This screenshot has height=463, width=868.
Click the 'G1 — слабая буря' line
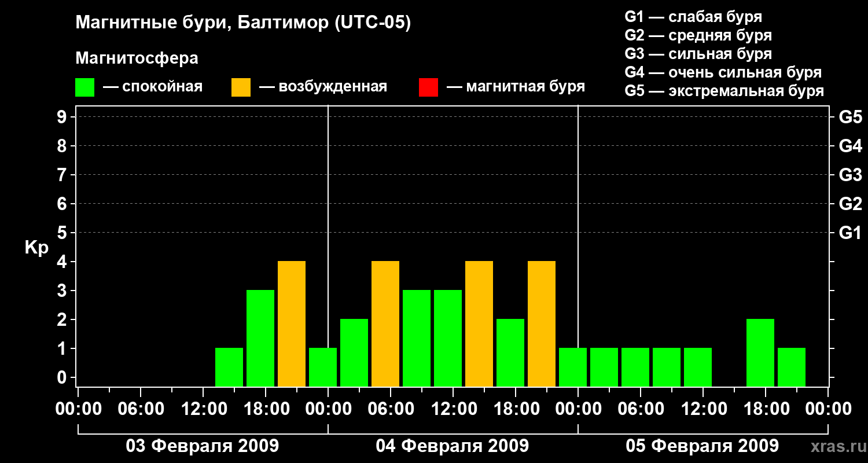(x=693, y=17)
